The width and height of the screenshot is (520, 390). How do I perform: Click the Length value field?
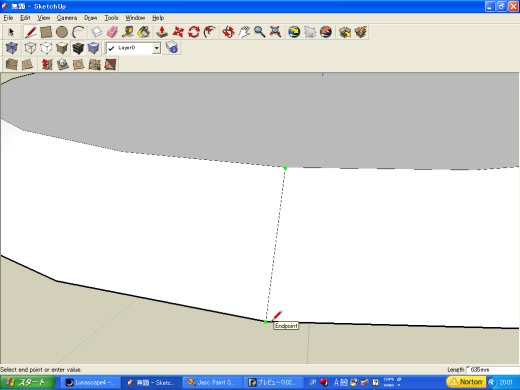[493, 369]
